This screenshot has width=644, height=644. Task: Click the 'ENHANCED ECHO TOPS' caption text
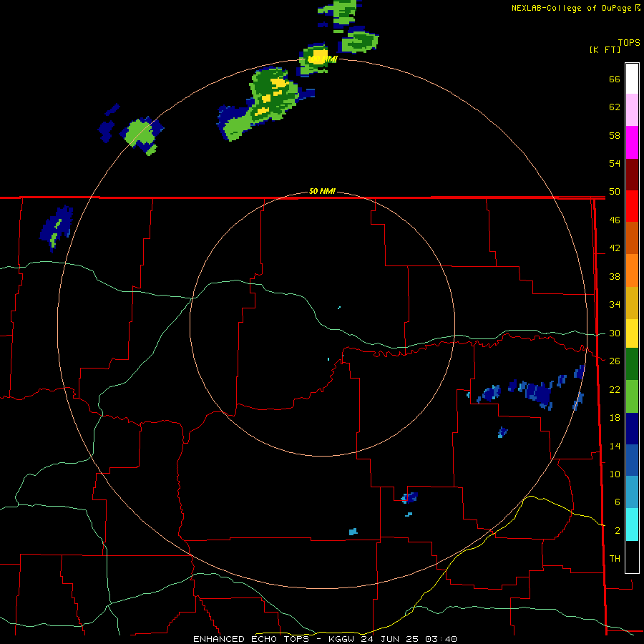[251, 639]
